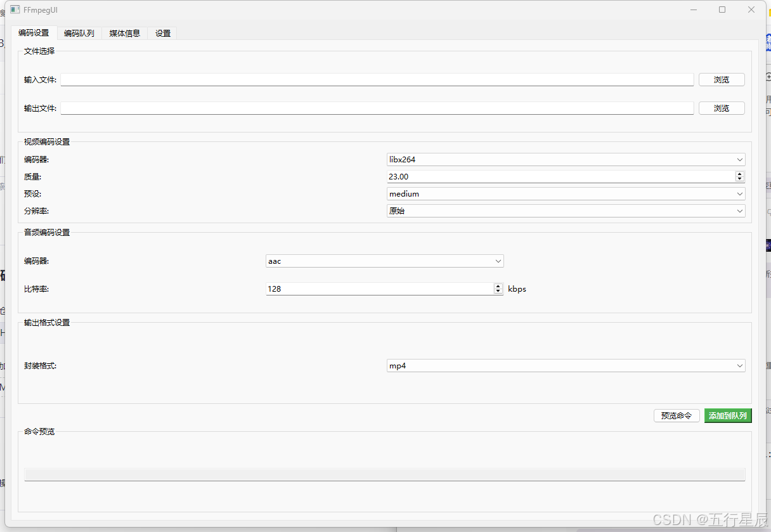
Task: Click the 输出文件 text field
Action: (x=377, y=108)
